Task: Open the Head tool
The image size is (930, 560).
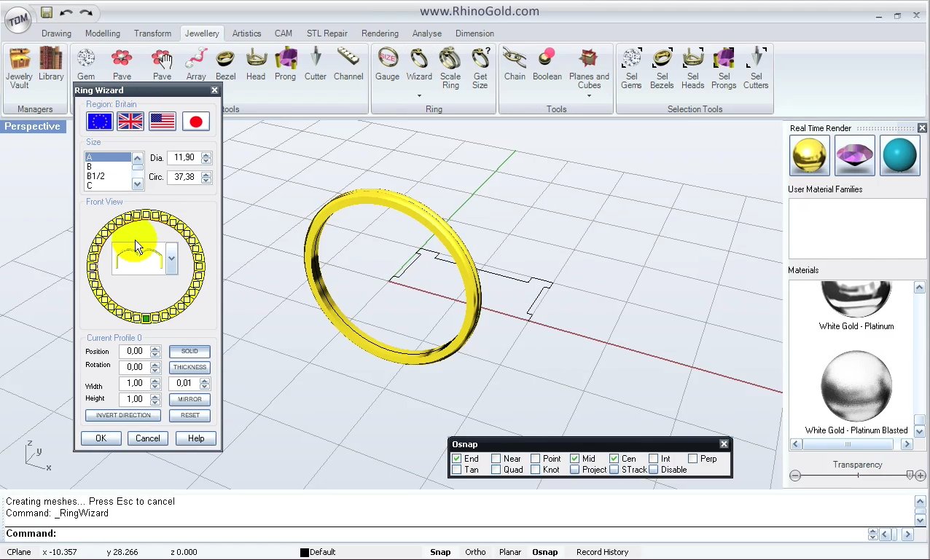Action: tap(256, 64)
